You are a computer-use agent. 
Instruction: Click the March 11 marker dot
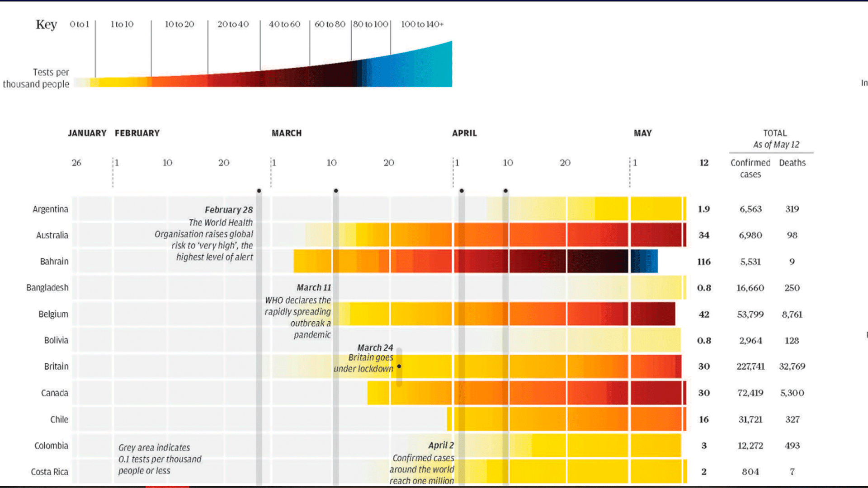click(336, 191)
